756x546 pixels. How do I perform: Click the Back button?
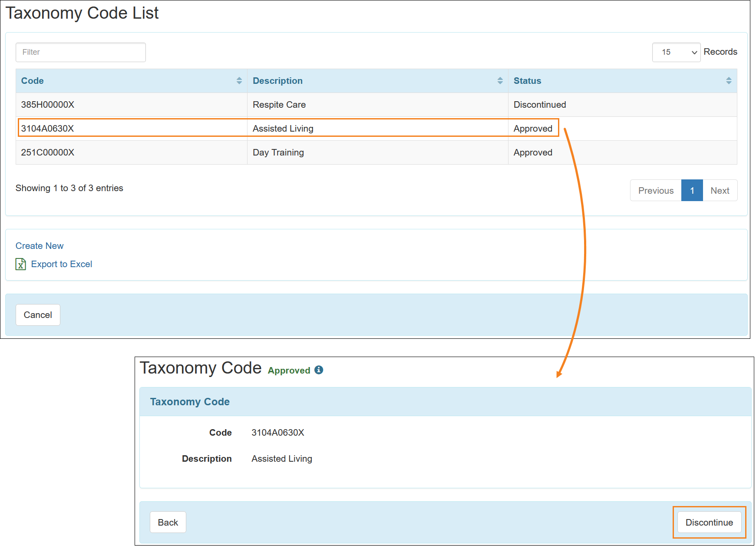pos(168,522)
